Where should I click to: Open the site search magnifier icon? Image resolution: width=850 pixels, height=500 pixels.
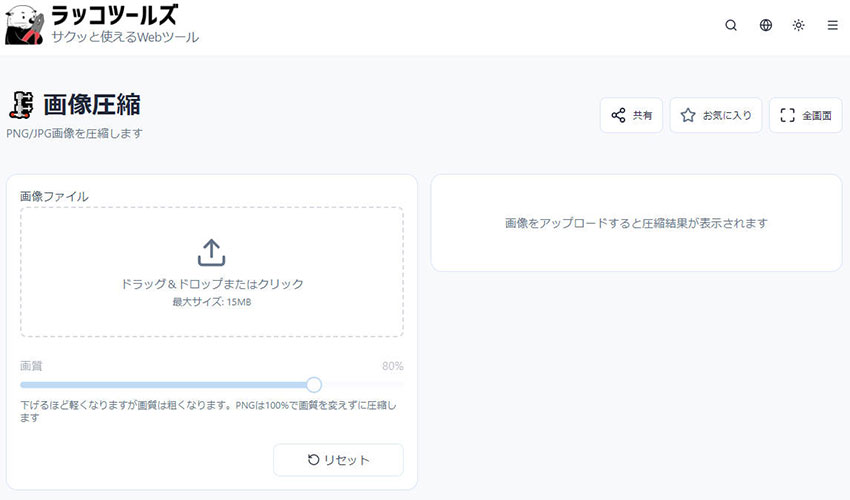pos(731,25)
